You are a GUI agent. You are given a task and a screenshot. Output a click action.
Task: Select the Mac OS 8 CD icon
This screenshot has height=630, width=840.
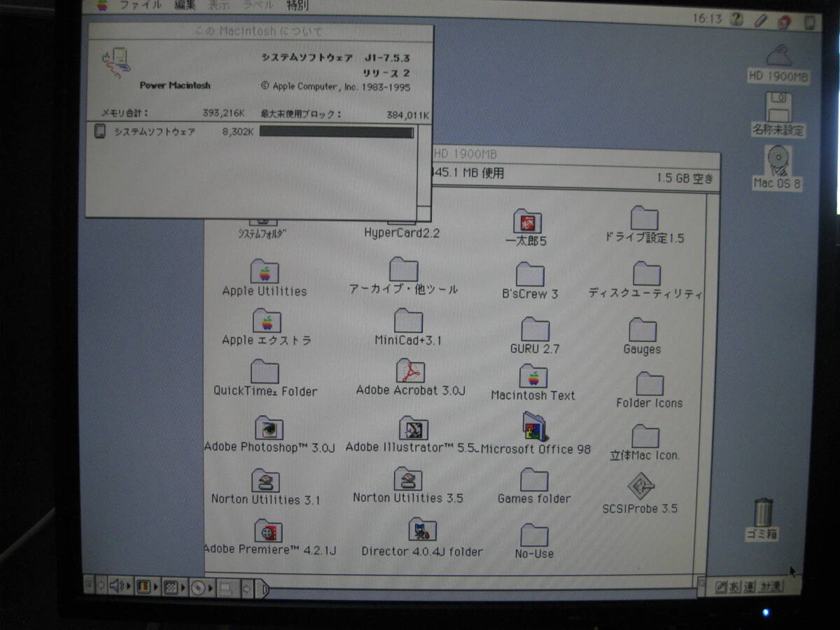coord(778,160)
